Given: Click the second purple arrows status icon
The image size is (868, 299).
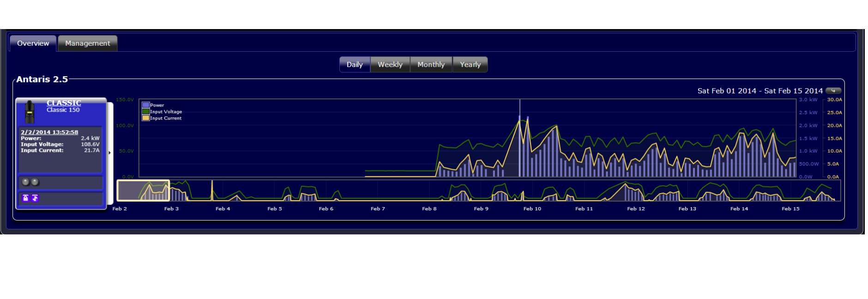Looking at the screenshot, I should click(x=35, y=198).
